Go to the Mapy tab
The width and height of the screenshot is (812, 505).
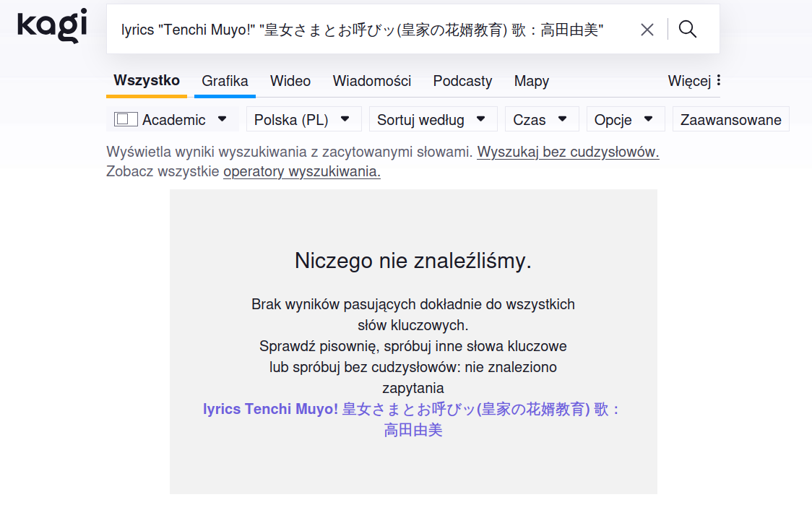[x=532, y=81]
